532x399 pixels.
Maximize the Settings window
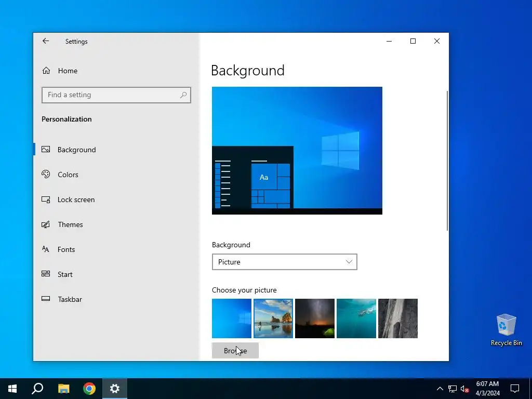(413, 41)
